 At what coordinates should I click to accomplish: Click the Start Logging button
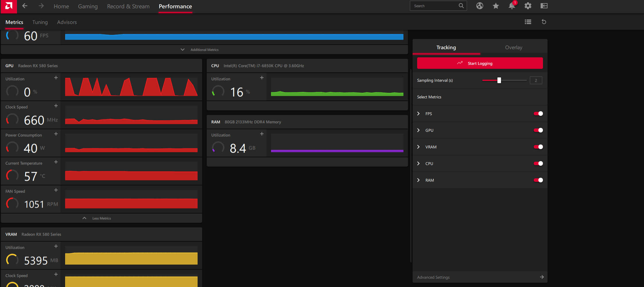point(480,63)
